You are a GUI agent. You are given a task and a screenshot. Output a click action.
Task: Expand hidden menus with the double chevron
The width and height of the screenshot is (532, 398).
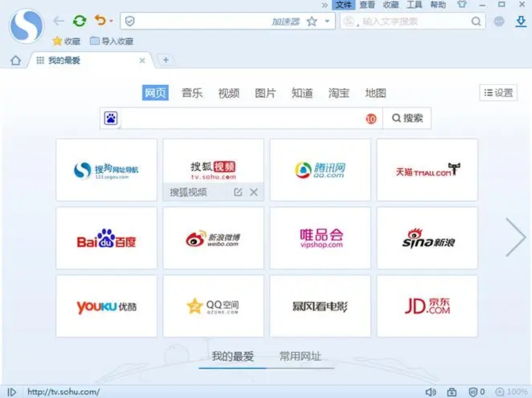(324, 5)
